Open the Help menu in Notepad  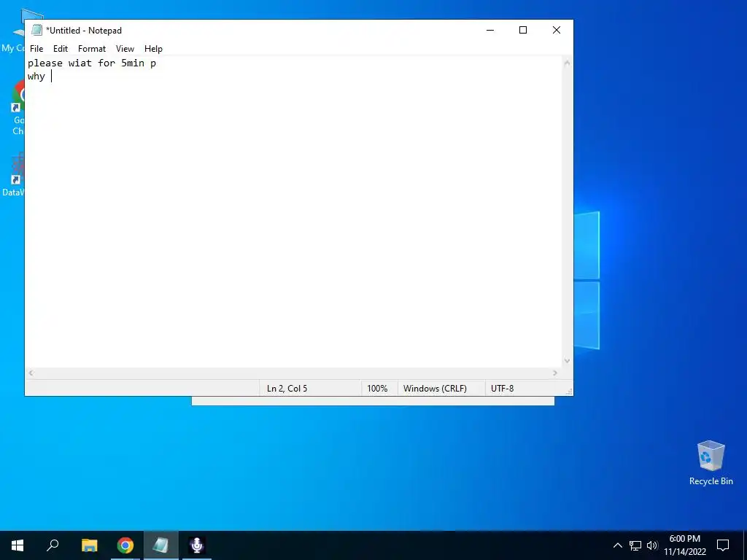click(153, 49)
